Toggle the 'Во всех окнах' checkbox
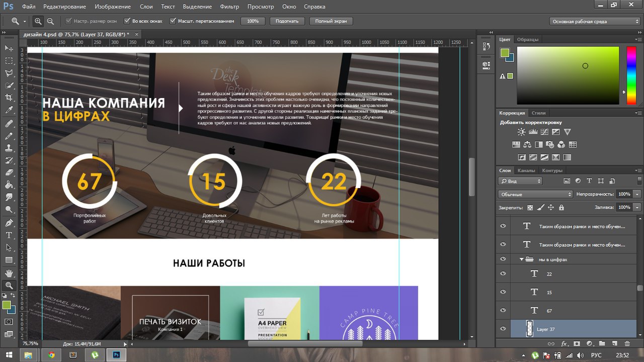The height and width of the screenshot is (362, 644). (x=127, y=21)
